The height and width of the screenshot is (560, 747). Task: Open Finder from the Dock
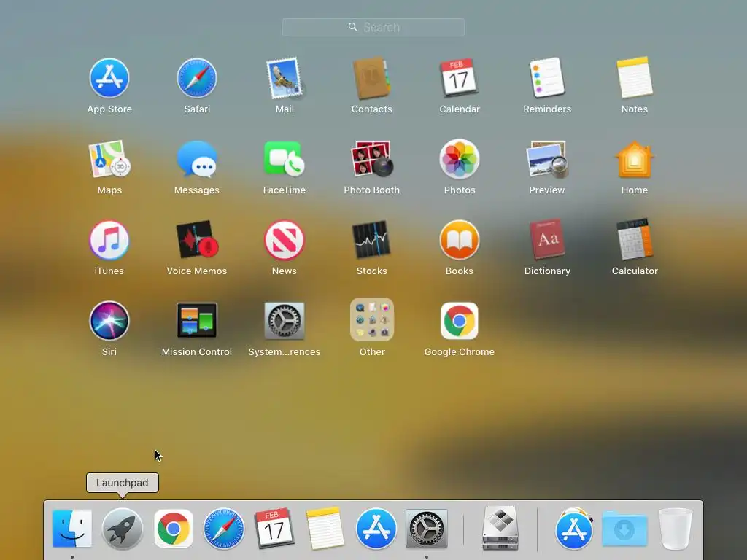[72, 529]
